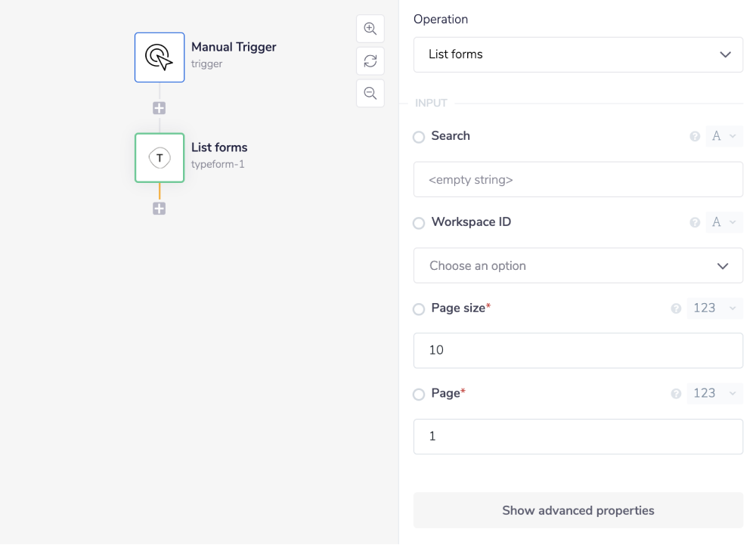
Task: Click the reset zoom icon
Action: click(x=370, y=60)
